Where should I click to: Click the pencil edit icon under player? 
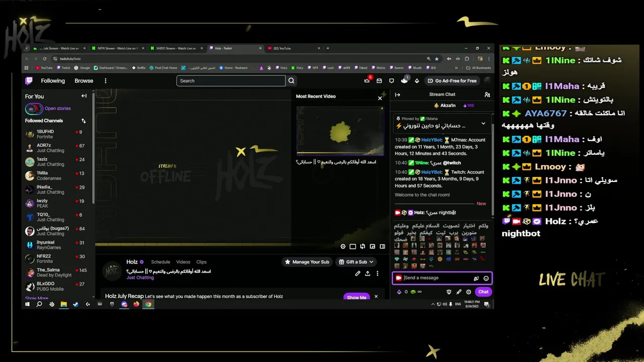[x=358, y=274]
